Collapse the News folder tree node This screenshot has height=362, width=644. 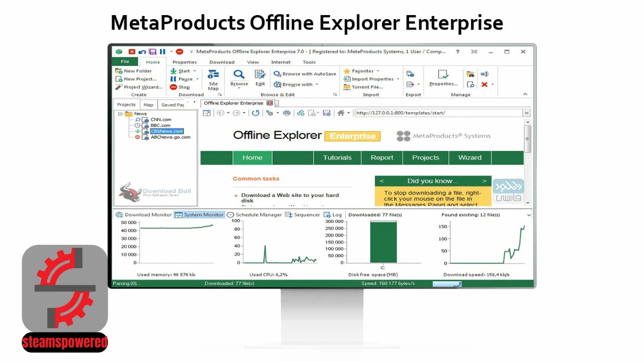click(x=120, y=114)
